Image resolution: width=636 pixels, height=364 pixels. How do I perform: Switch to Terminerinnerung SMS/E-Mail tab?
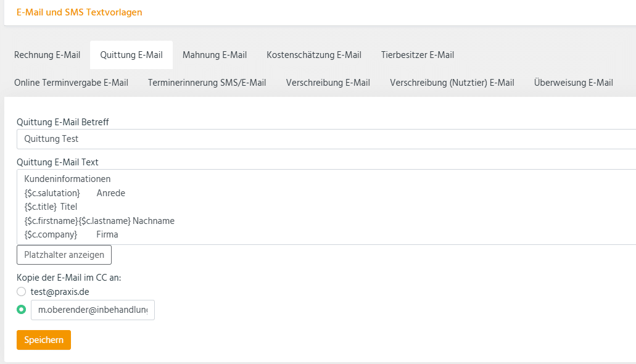pyautogui.click(x=207, y=83)
